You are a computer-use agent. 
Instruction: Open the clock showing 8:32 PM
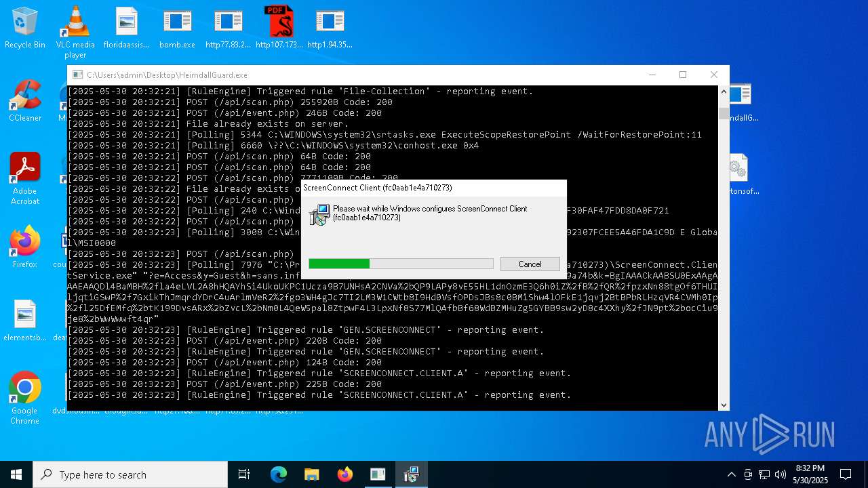[x=810, y=474]
